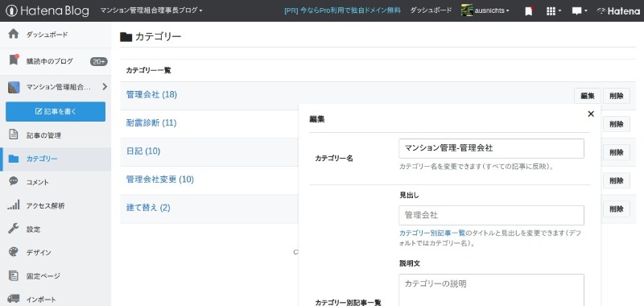Image resolution: width=644 pixels, height=306 pixels.
Task: Click the truck icon for インポート
Action: coord(14,299)
